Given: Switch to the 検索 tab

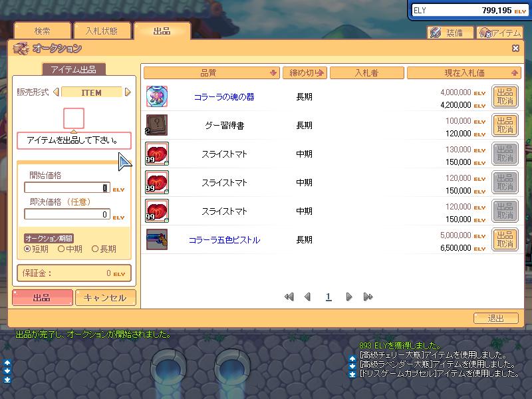Looking at the screenshot, I should click(42, 31).
